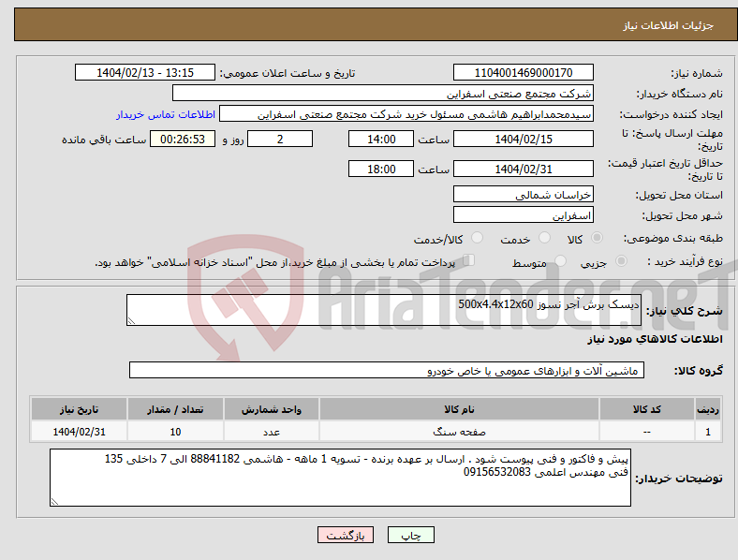Screen dimensions: 738x560
Task: Click the تعداد / مقدار column header
Action: (175, 409)
